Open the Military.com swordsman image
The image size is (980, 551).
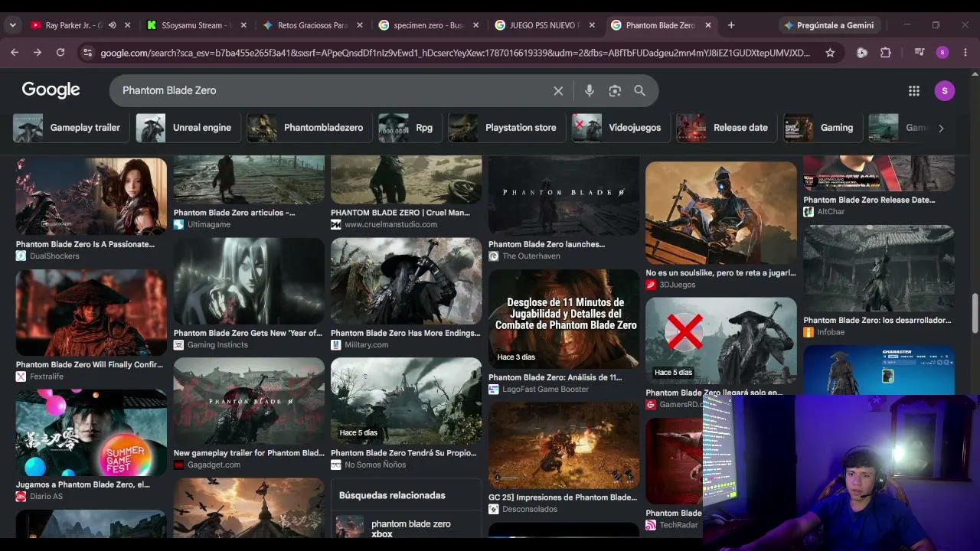(407, 280)
